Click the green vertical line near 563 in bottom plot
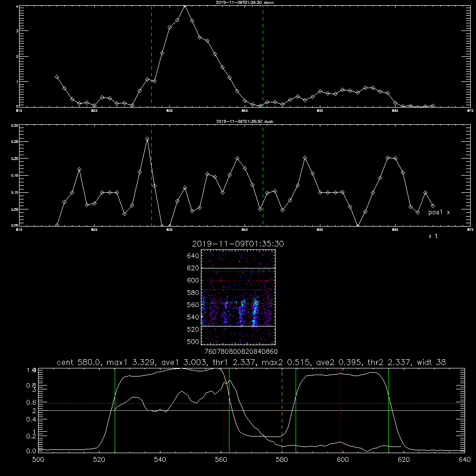Image resolution: width=476 pixels, height=476 pixels. coord(229,410)
